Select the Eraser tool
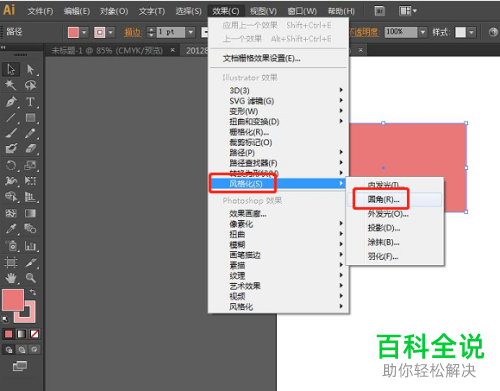 click(31, 148)
